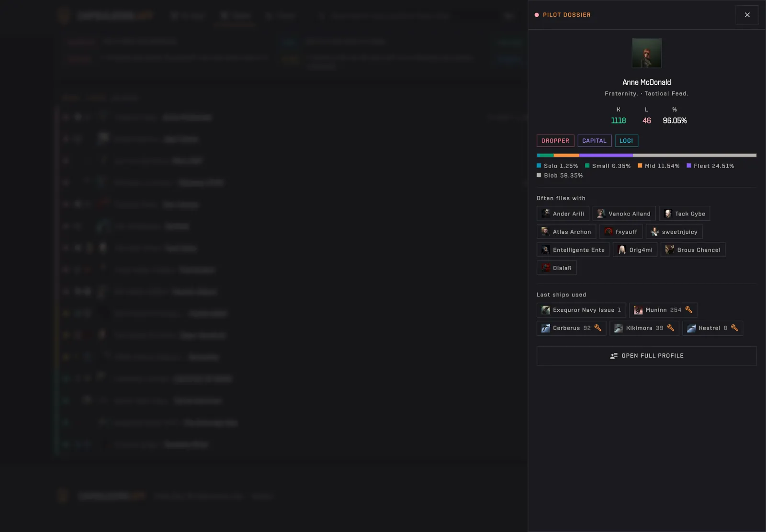Open the Tack Gybe pilot chip
The height and width of the screenshot is (532, 766).
pos(685,214)
